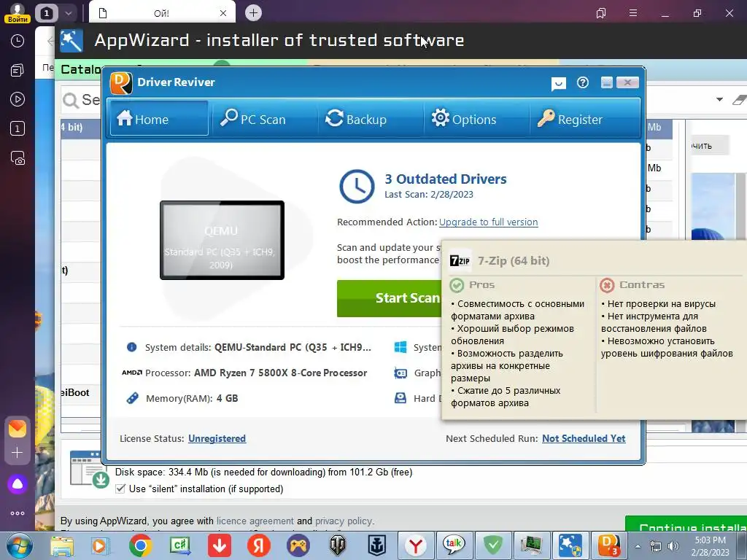Viewport: 747px width, 560px height.
Task: Launch Alice assistant purple icon in sidebar
Action: [x=18, y=484]
